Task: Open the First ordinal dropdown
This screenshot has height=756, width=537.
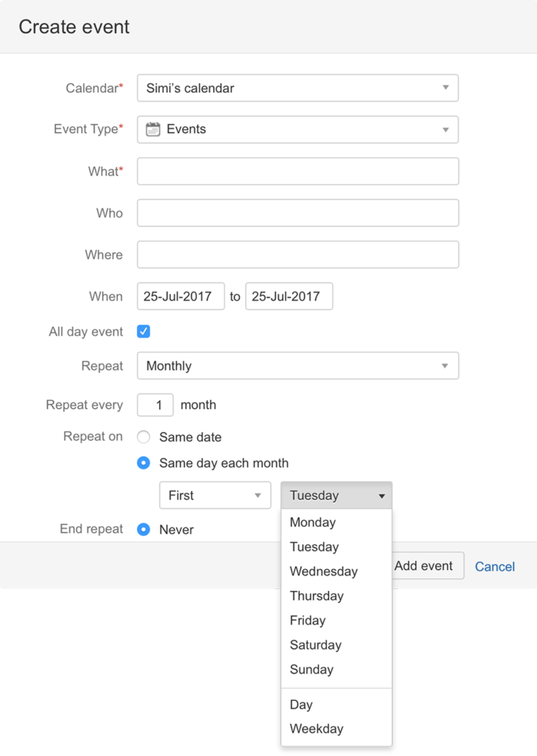Action: [x=215, y=496]
